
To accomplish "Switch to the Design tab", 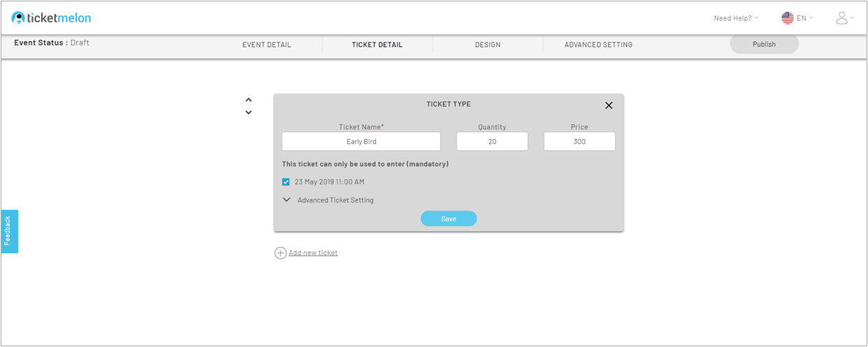I will 488,45.
